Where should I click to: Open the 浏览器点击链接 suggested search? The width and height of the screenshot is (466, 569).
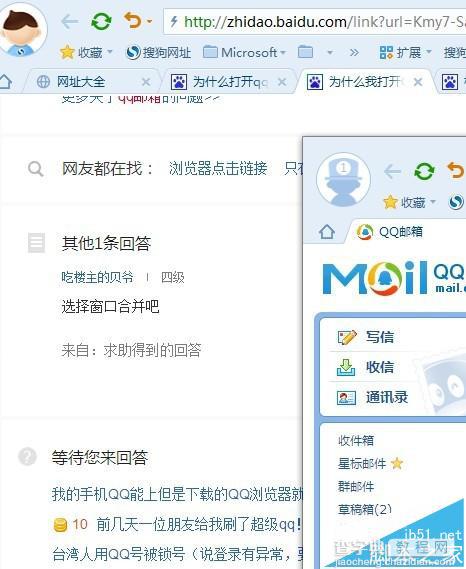pyautogui.click(x=218, y=169)
